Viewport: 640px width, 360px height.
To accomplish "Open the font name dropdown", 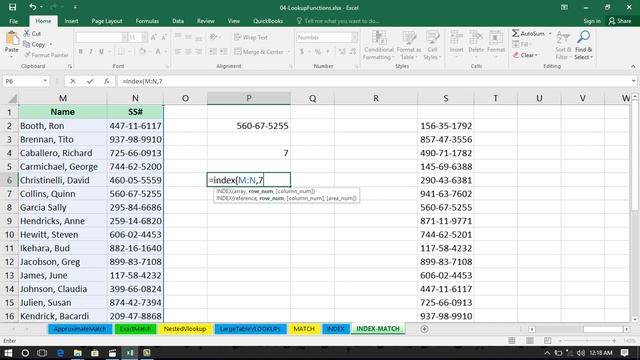I will [124, 37].
